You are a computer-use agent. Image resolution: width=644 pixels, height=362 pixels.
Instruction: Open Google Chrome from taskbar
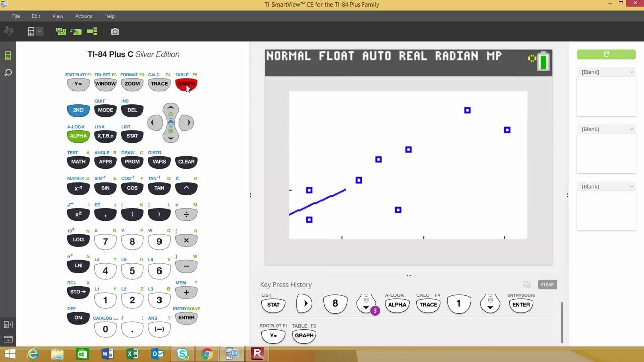[207, 354]
